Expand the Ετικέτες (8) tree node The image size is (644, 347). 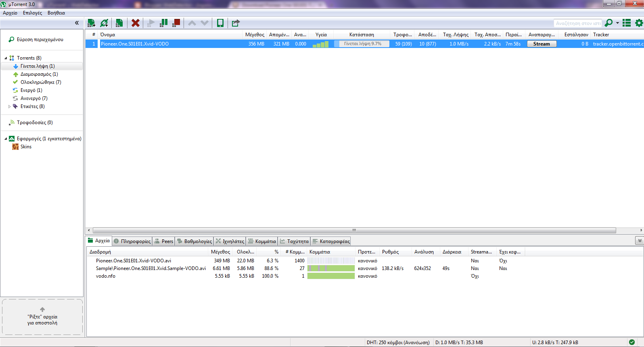coord(10,106)
